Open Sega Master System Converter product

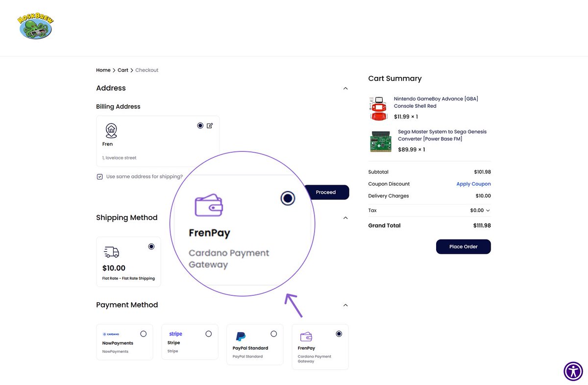(x=442, y=135)
